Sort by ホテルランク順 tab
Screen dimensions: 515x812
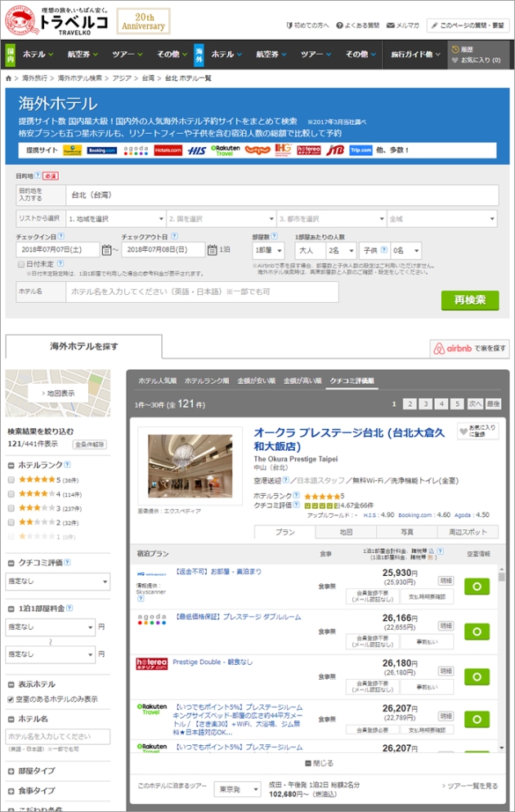tap(207, 381)
